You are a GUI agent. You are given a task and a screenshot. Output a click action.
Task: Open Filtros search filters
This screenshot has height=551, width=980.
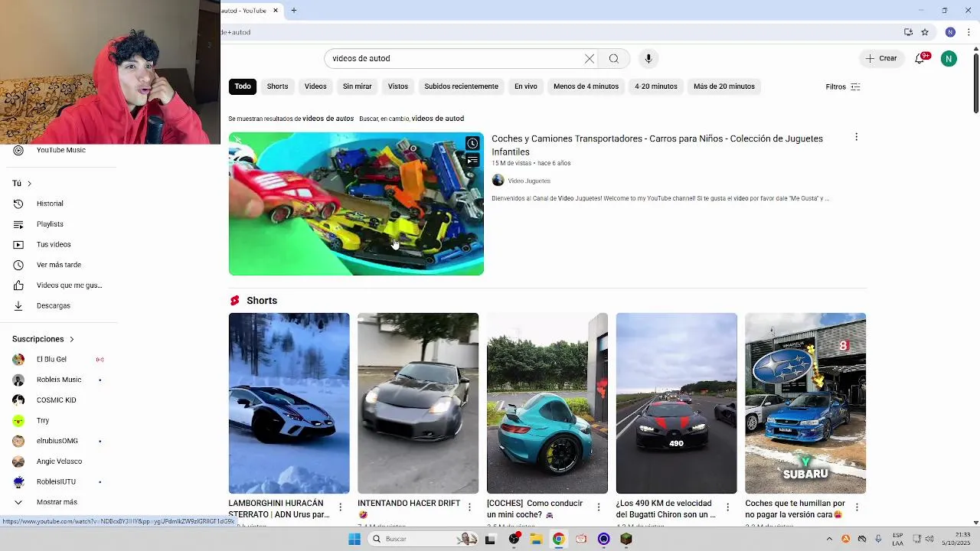(x=843, y=86)
